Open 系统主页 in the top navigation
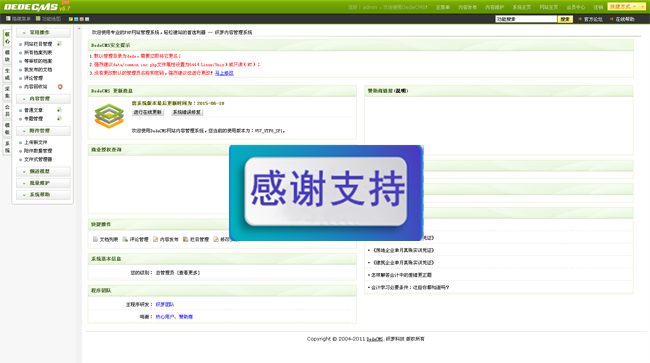Image resolution: width=650 pixels, height=363 pixels. click(521, 7)
